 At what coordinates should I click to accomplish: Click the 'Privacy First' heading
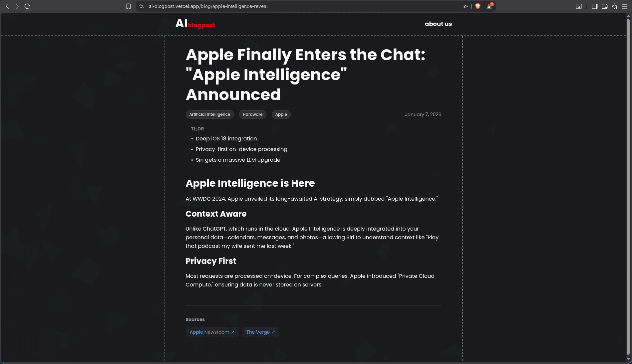[211, 261]
